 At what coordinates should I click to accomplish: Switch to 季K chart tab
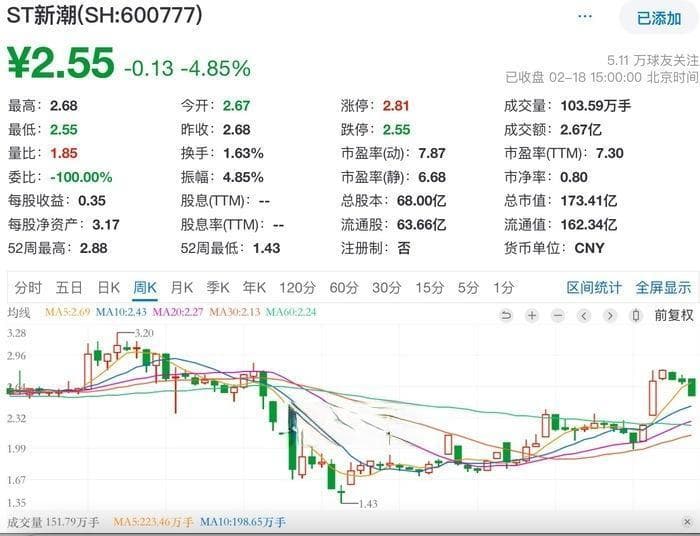(218, 288)
